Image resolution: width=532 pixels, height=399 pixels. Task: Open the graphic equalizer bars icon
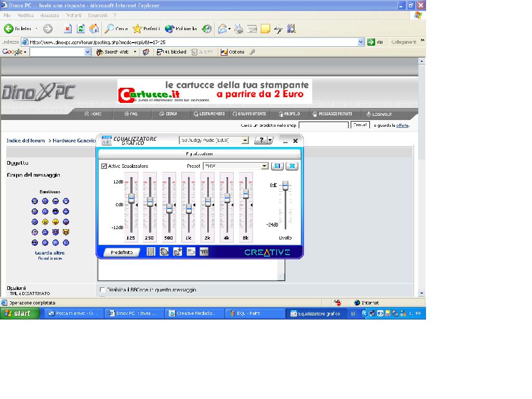[151, 252]
